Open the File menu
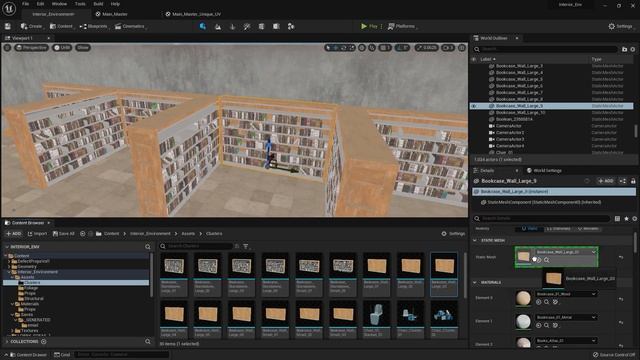 click(25, 4)
